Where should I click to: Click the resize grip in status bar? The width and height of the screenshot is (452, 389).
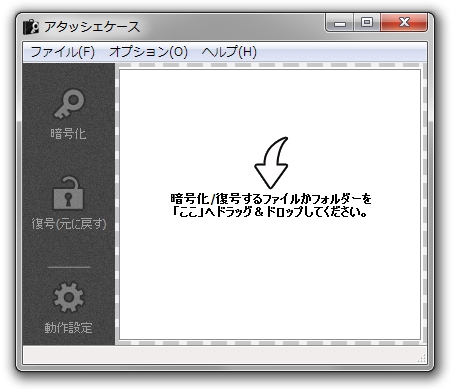tap(422, 359)
